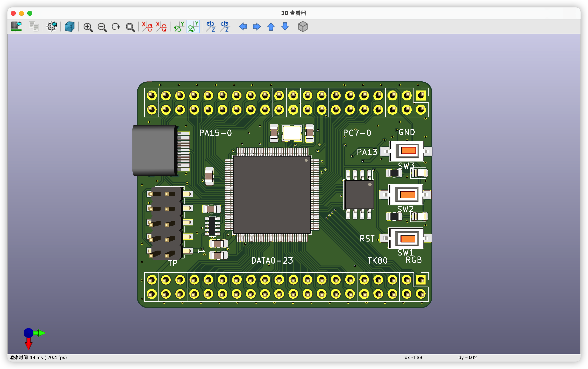The width and height of the screenshot is (588, 369).
Task: Rotate X clockwise
Action: pyautogui.click(x=147, y=26)
